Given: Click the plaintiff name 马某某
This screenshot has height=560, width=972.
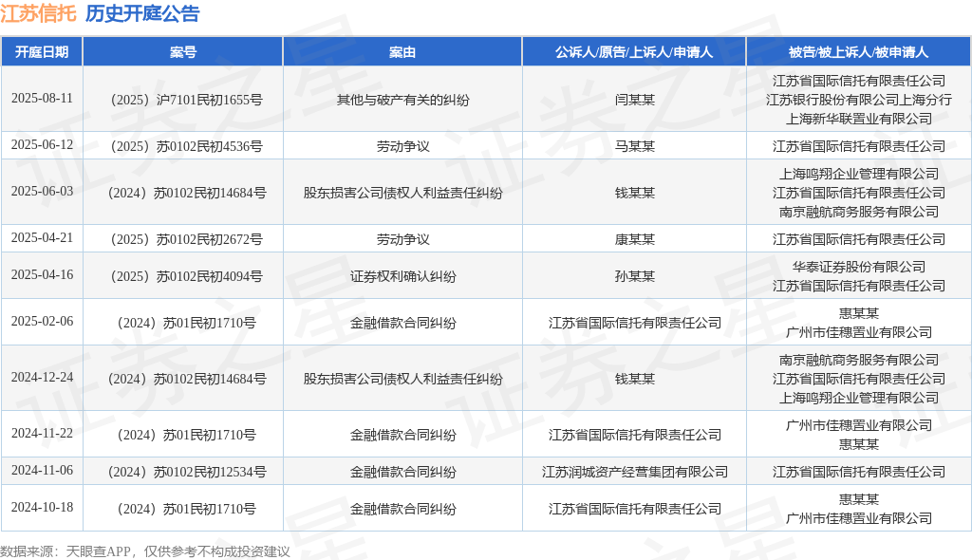Looking at the screenshot, I should tap(634, 146).
